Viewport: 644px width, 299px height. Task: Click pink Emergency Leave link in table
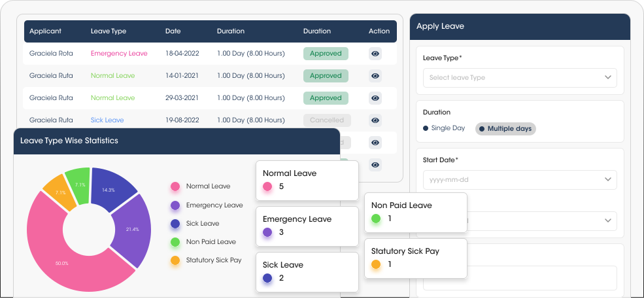pyautogui.click(x=119, y=54)
